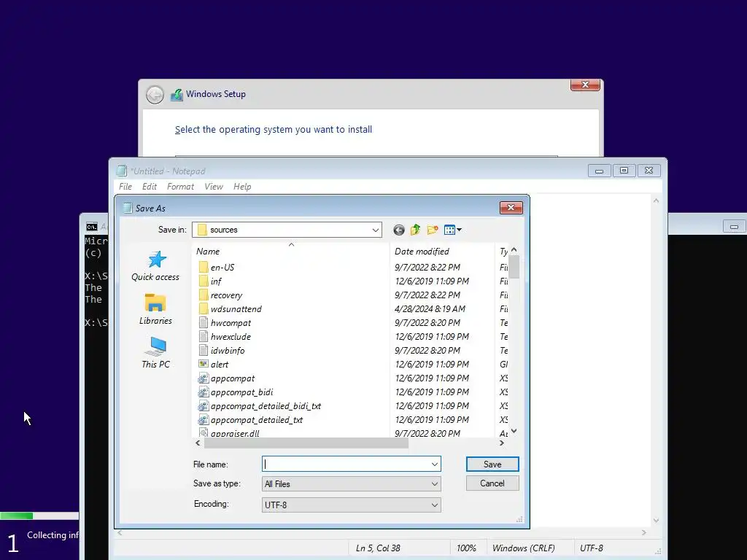Select the hwexclude text file icon
This screenshot has height=560, width=747.
pyautogui.click(x=204, y=336)
